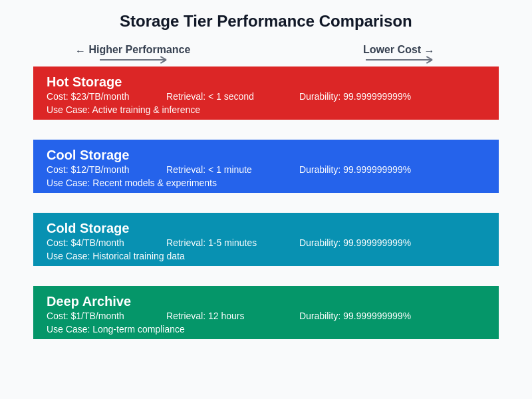Click Cool Storage cost $12/TB/month
Viewport: 532px width, 399px height.
click(x=88, y=170)
